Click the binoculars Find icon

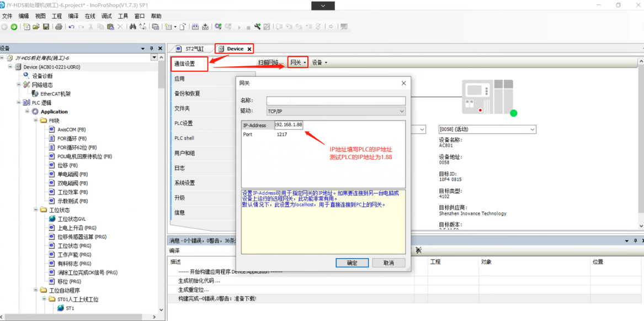[132, 27]
